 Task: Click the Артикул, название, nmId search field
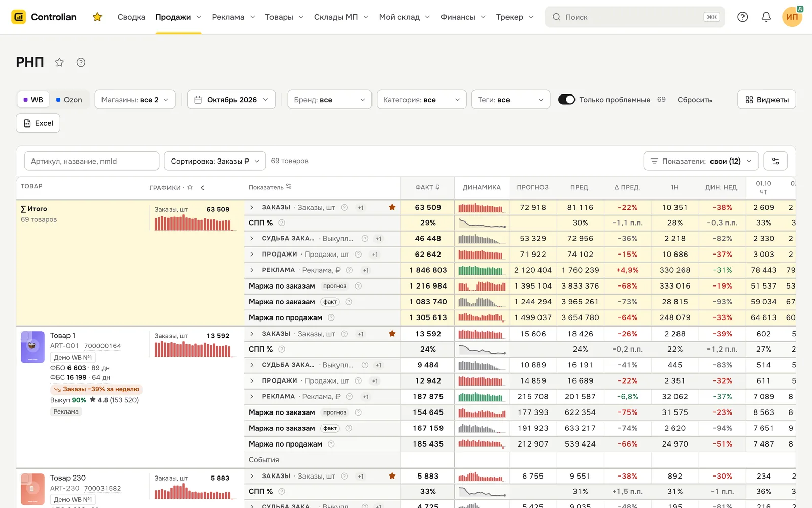[x=92, y=161]
